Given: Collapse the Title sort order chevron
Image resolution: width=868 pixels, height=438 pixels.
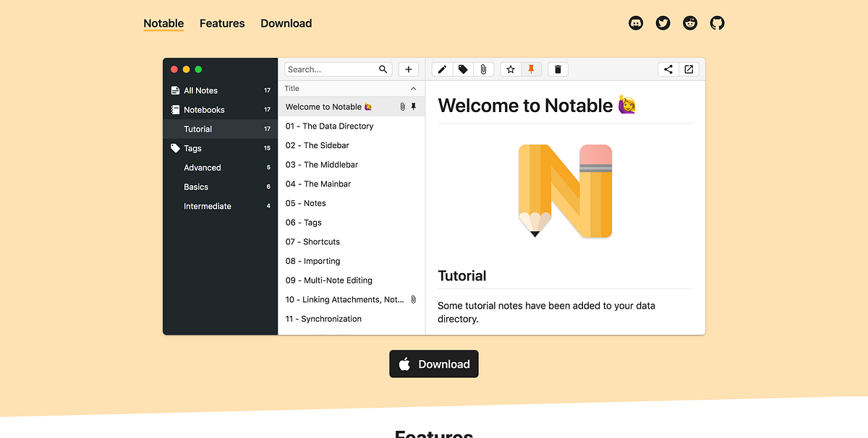Looking at the screenshot, I should click(x=412, y=88).
